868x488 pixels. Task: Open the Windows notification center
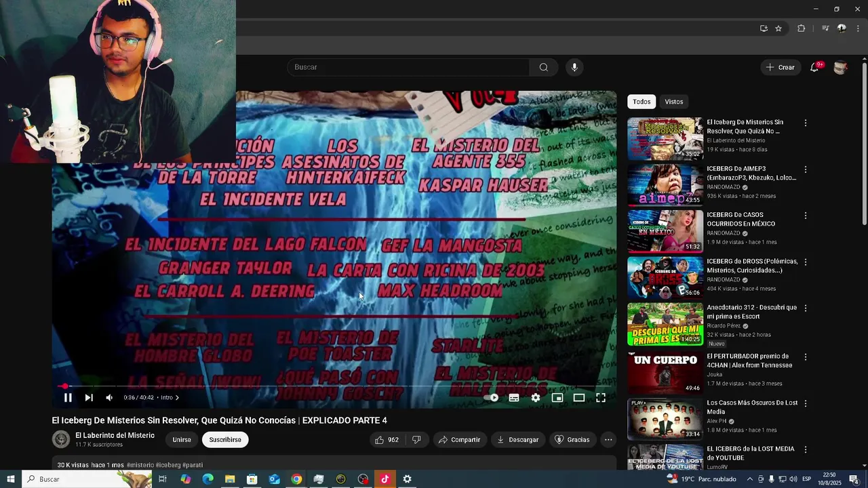(854, 479)
